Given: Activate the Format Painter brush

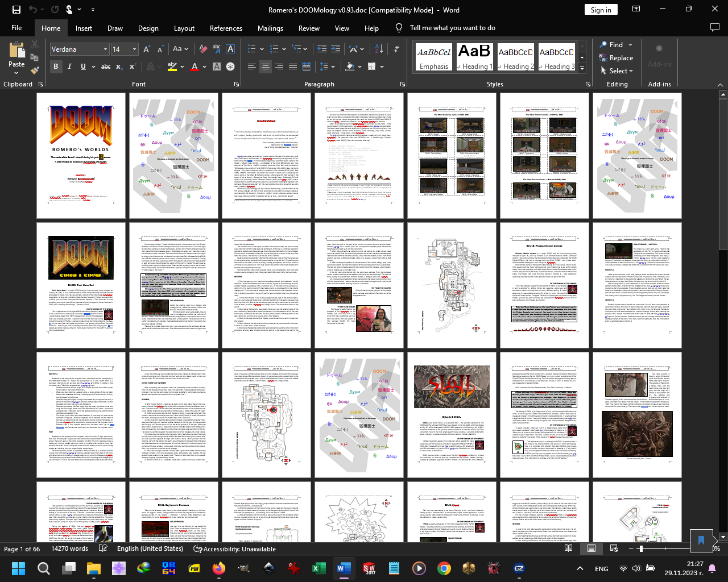Looking at the screenshot, I should 35,70.
